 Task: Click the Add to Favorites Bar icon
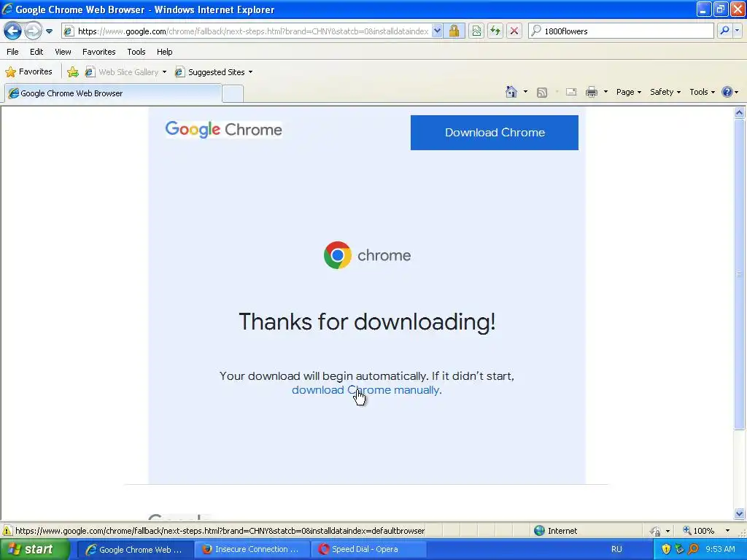(73, 72)
